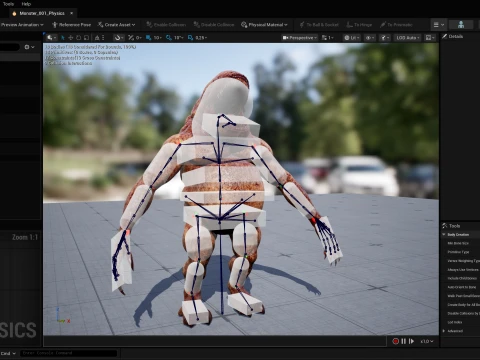Open the viewport mode selector dropdown
This screenshot has height=360, width=480.
(51, 38)
